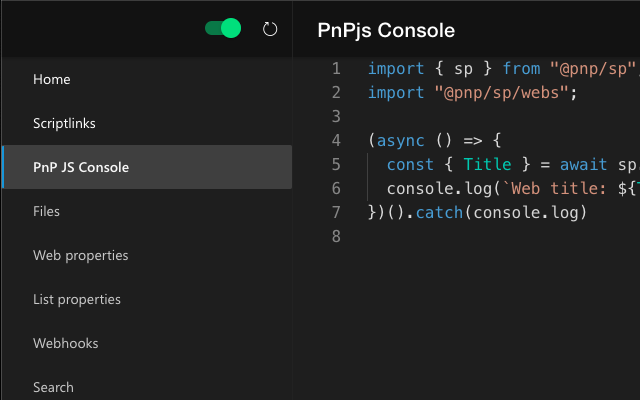Click the async keyword on line 4
Screen dimensions: 640x400
tap(401, 141)
